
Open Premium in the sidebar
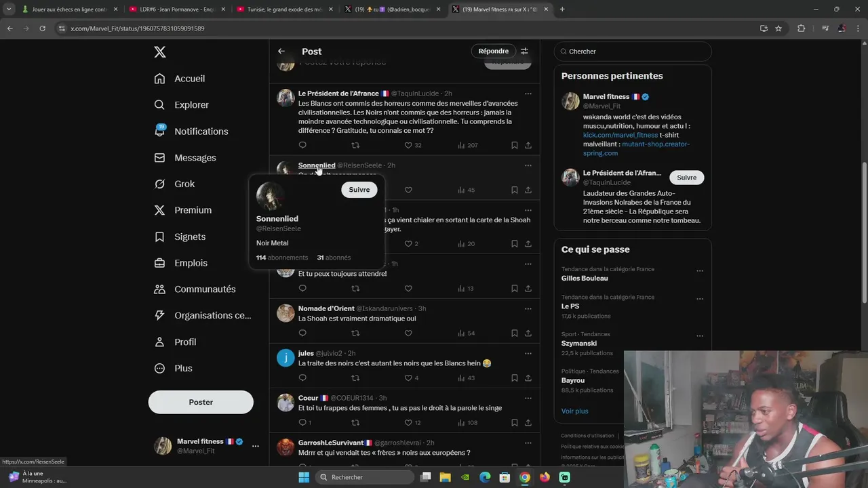(x=183, y=210)
